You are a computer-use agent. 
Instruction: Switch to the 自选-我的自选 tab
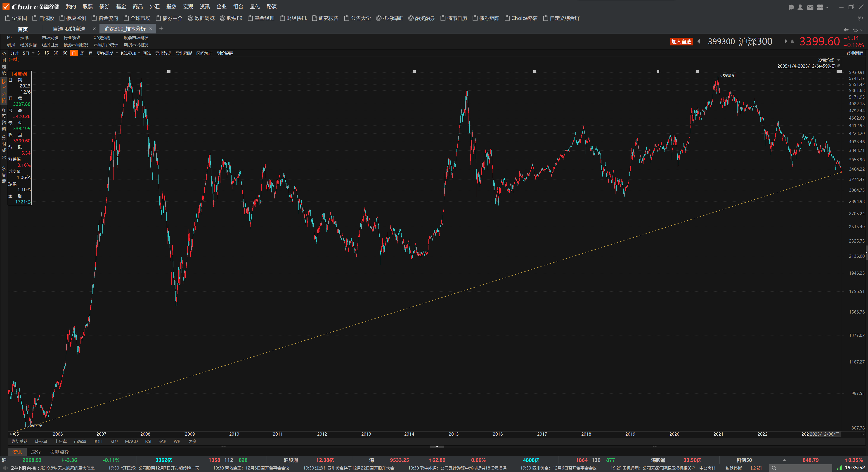click(x=69, y=29)
